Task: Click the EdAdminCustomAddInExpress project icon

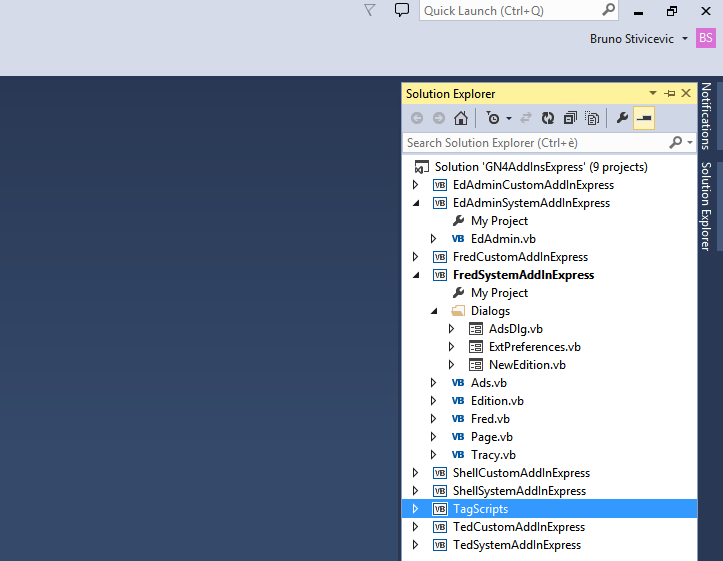Action: pyautogui.click(x=440, y=185)
